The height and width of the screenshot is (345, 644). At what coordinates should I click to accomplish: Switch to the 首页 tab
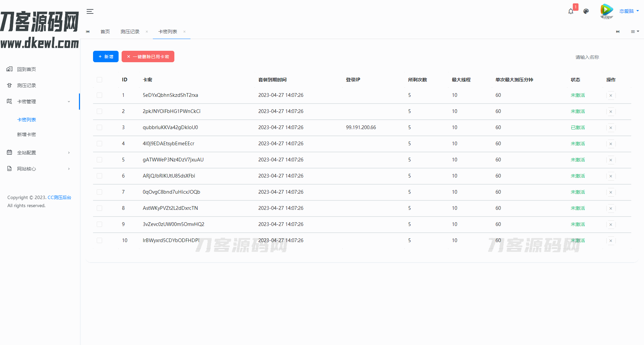click(x=105, y=32)
